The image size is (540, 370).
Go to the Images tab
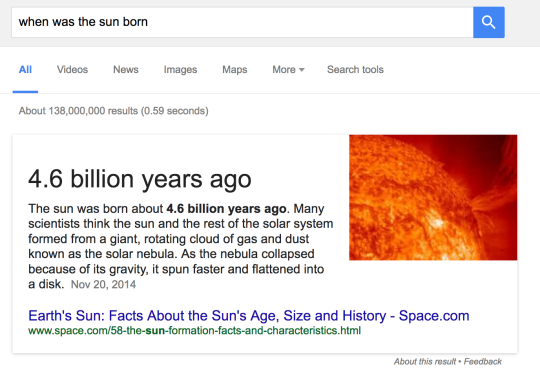tap(180, 70)
